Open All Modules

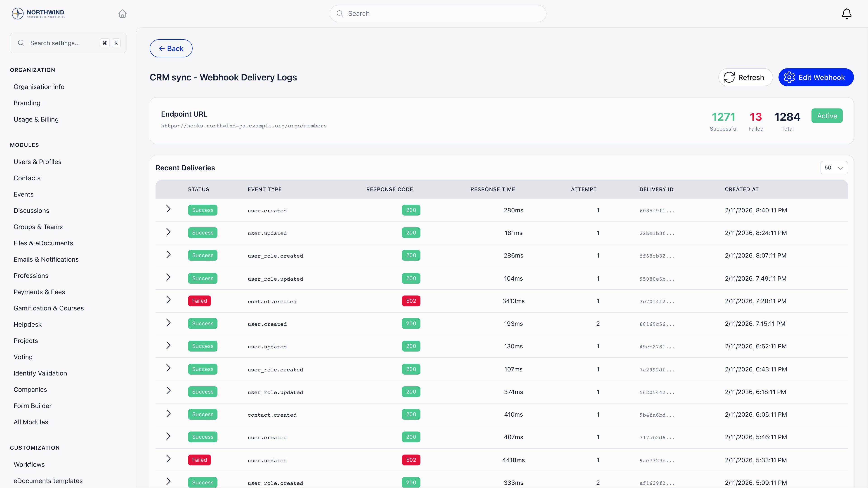pos(31,422)
